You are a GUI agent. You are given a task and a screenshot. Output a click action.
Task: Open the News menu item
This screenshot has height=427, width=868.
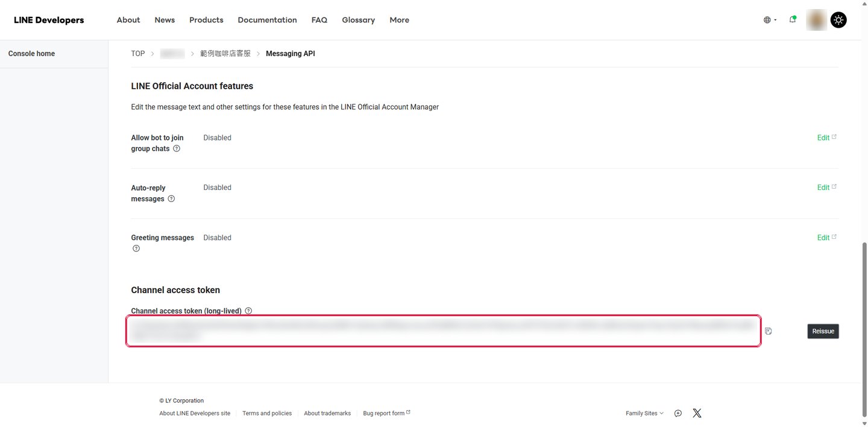[165, 20]
